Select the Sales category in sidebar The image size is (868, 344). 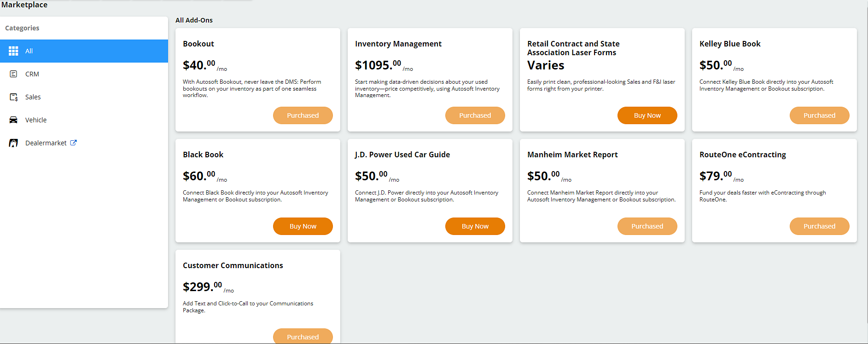33,97
